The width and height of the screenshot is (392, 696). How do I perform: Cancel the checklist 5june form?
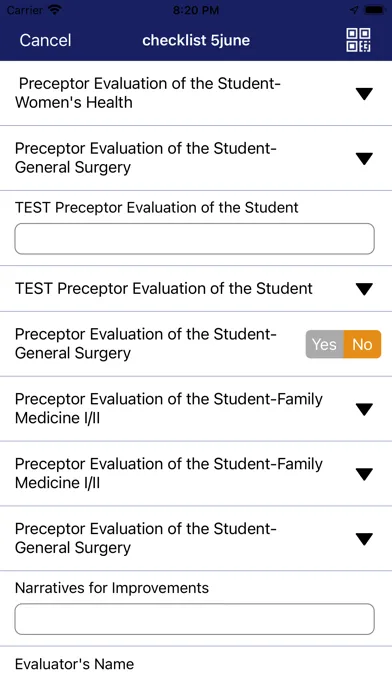pos(45,40)
